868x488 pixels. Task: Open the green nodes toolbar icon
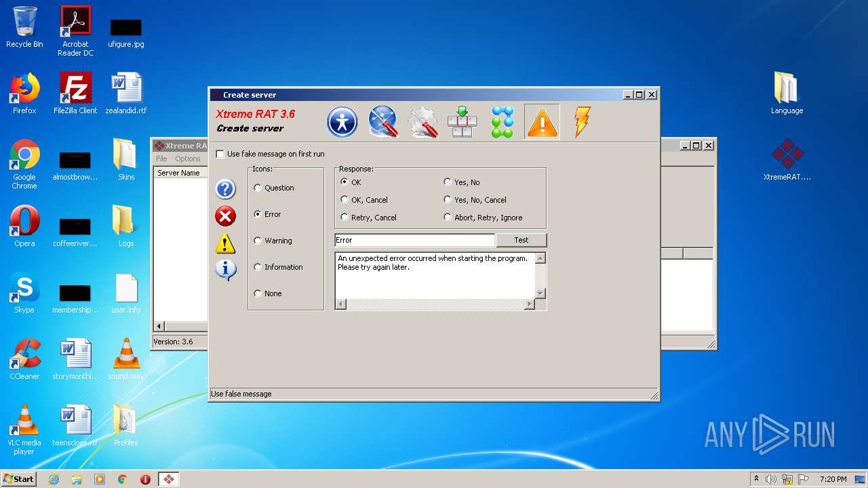(502, 122)
